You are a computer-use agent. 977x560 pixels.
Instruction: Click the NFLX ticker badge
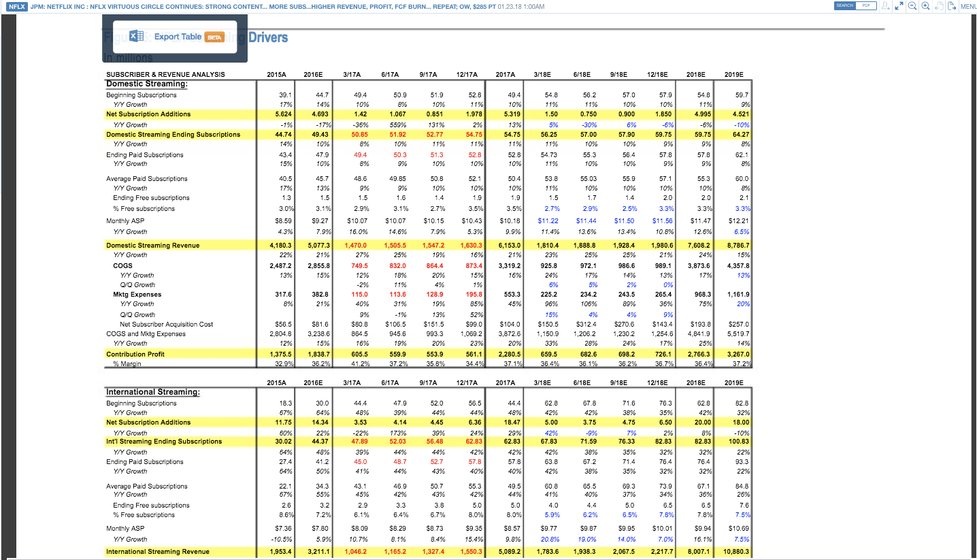click(18, 6)
